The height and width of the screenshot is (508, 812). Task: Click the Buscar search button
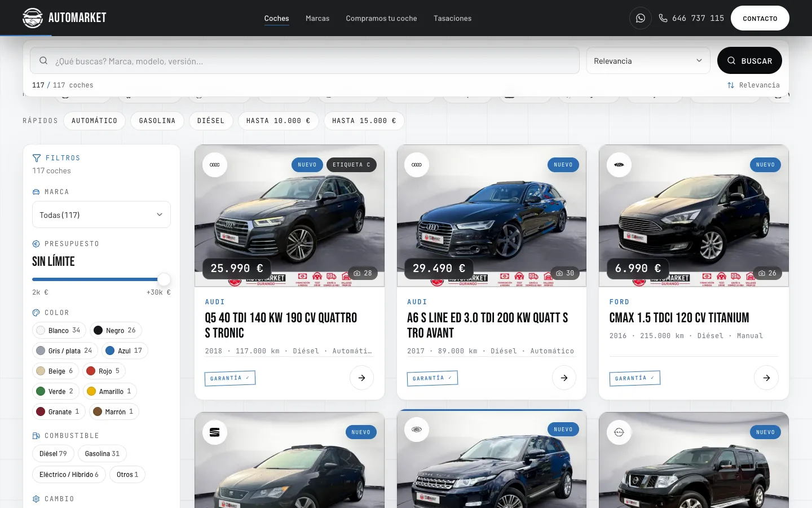click(x=749, y=60)
